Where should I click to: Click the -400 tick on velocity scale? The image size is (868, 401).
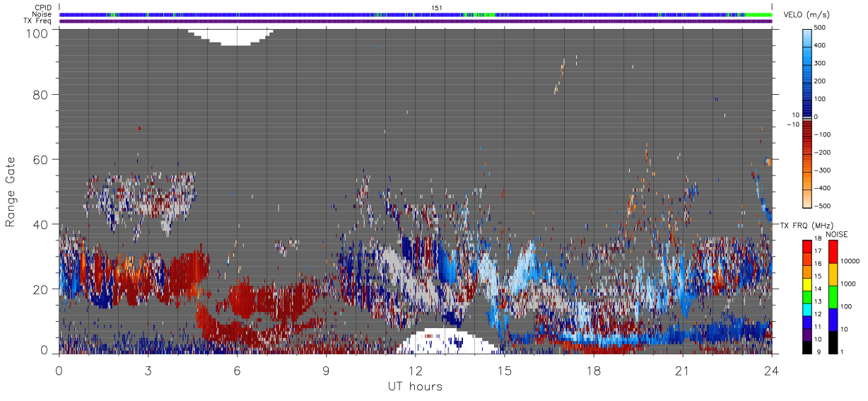[x=823, y=188]
